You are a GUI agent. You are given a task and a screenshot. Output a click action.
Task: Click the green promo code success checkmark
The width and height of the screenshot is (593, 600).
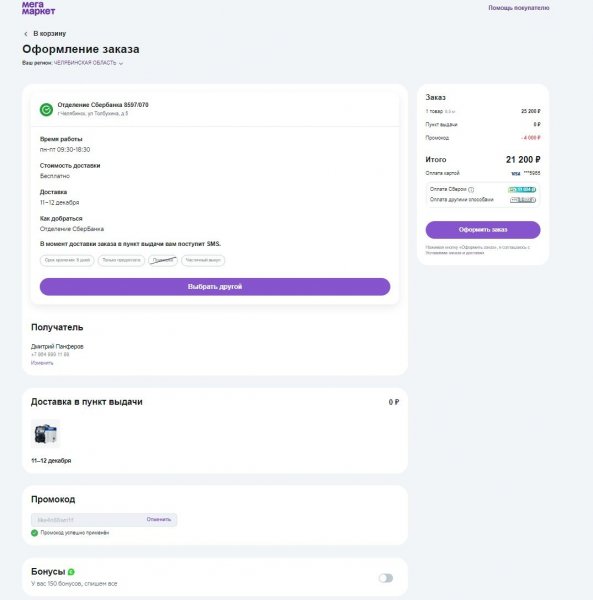coord(34,533)
